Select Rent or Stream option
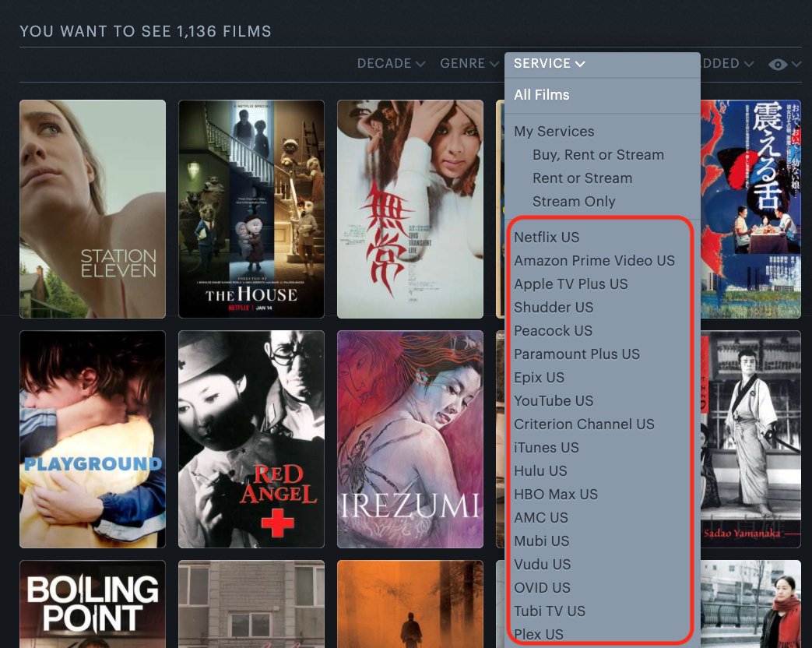Viewport: 812px width, 648px height. click(582, 178)
